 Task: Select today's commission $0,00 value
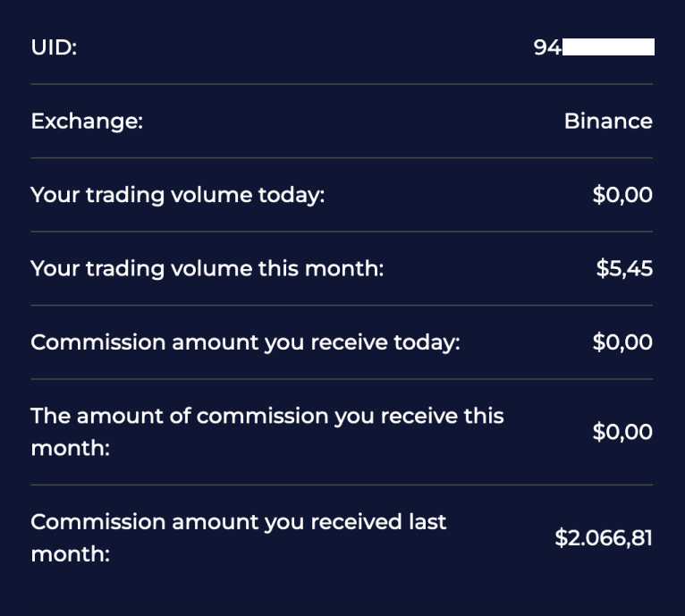pyautogui.click(x=622, y=342)
